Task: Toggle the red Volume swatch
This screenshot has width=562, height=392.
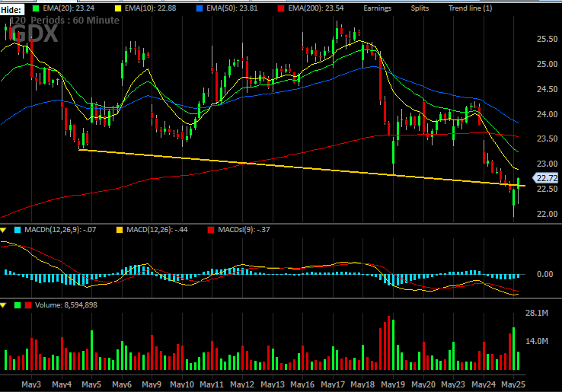Action: pos(28,305)
